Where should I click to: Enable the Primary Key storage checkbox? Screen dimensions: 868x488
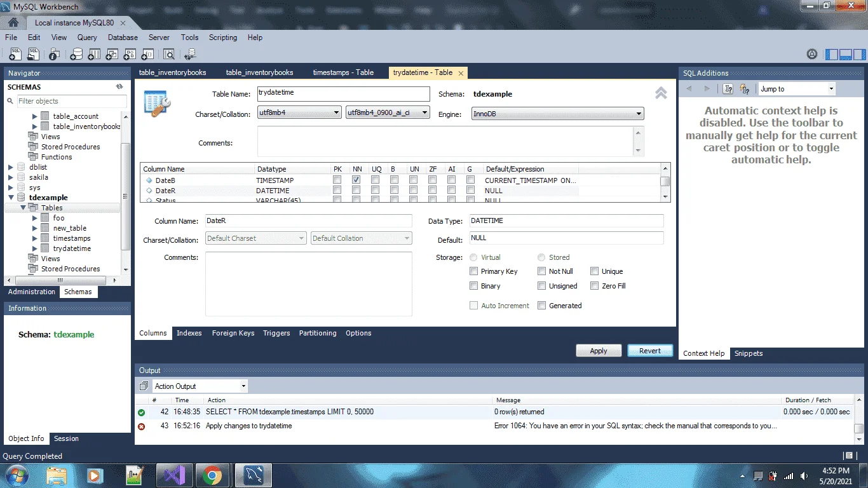(x=473, y=271)
